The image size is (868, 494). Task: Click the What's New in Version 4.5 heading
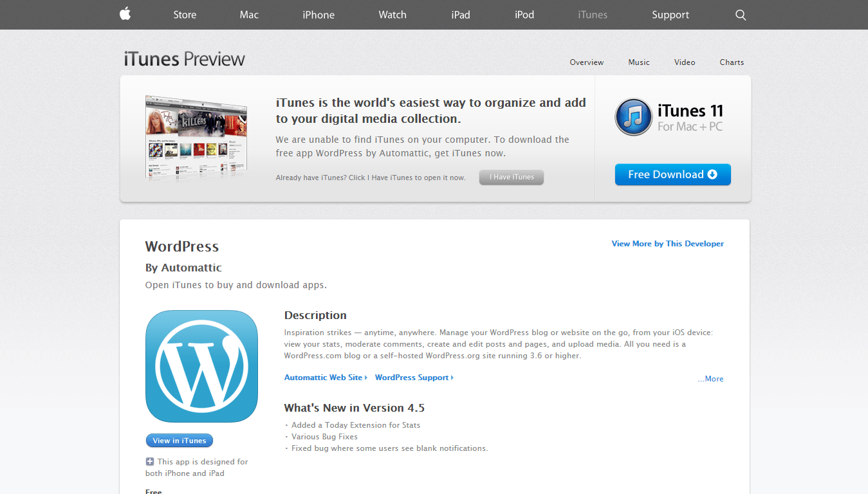[355, 408]
